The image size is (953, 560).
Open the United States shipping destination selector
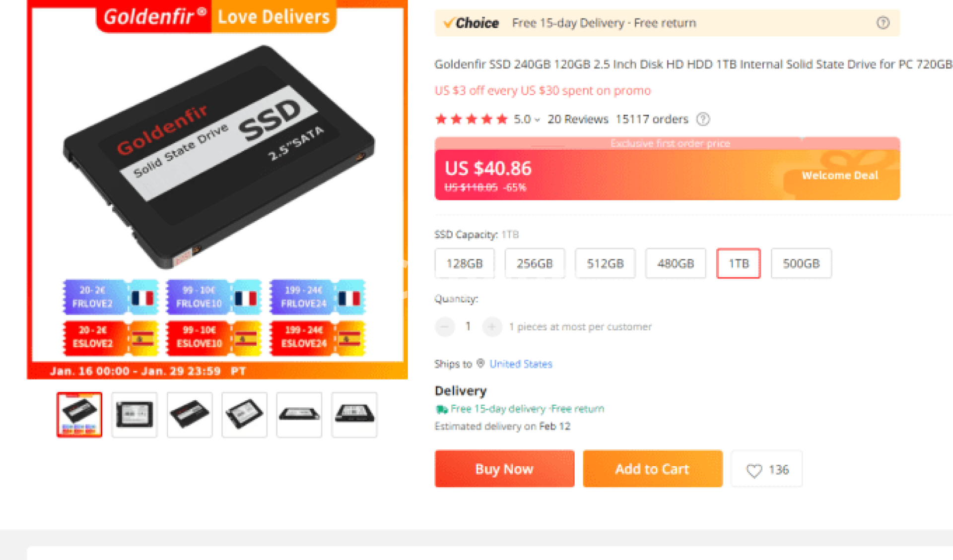[x=521, y=364]
